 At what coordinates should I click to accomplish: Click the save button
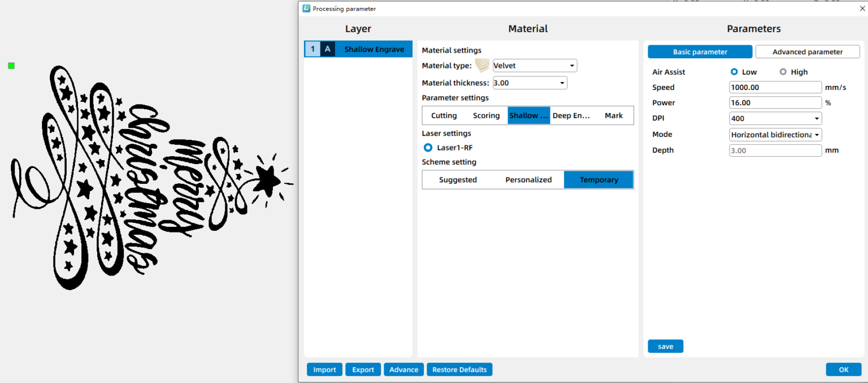tap(665, 346)
